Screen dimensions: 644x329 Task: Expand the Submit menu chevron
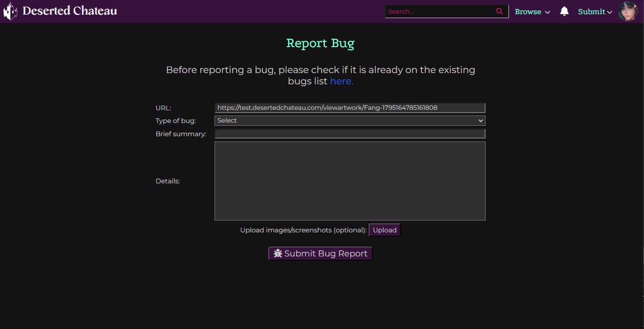pyautogui.click(x=610, y=12)
